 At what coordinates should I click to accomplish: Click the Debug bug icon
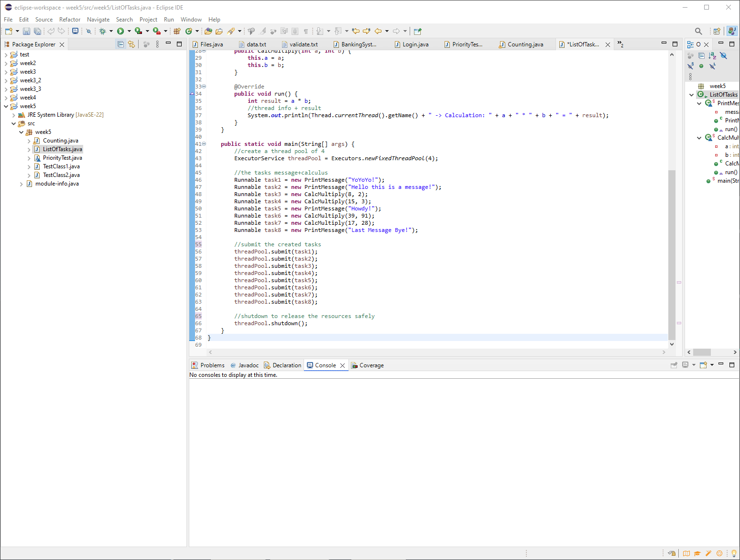(x=102, y=31)
